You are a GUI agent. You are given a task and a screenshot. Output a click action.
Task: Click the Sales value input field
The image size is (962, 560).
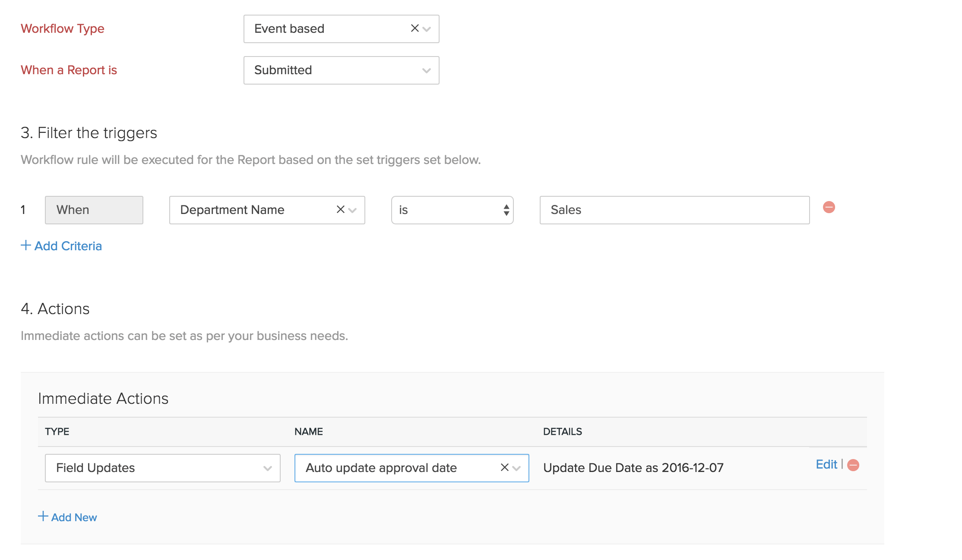click(674, 210)
